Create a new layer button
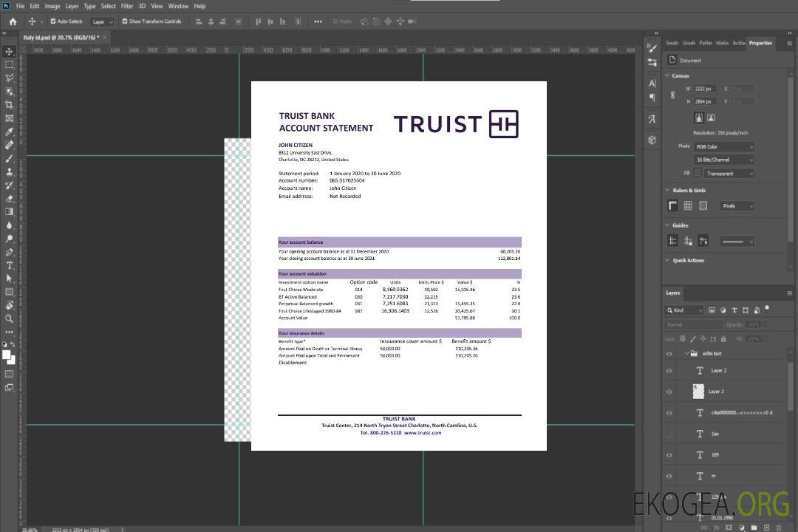798x532 pixels. (x=766, y=528)
